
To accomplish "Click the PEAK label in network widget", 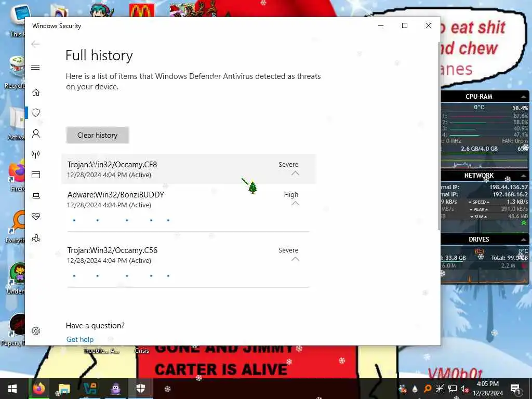I will click(478, 209).
